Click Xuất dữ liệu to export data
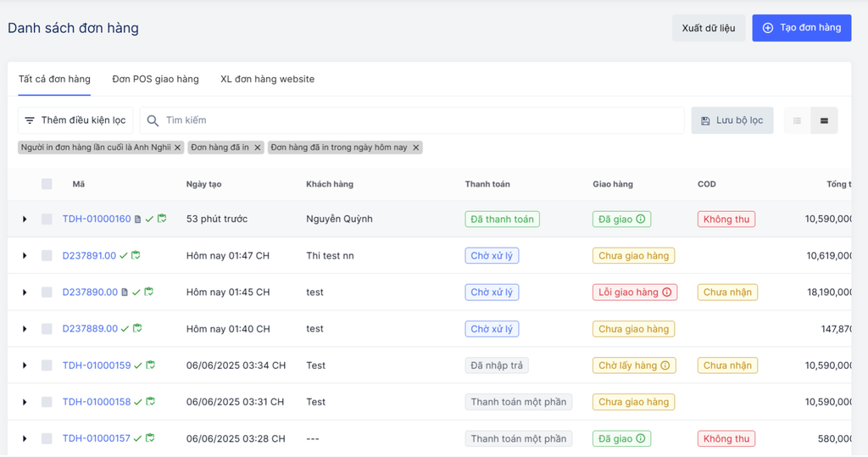868x457 pixels. (x=709, y=28)
